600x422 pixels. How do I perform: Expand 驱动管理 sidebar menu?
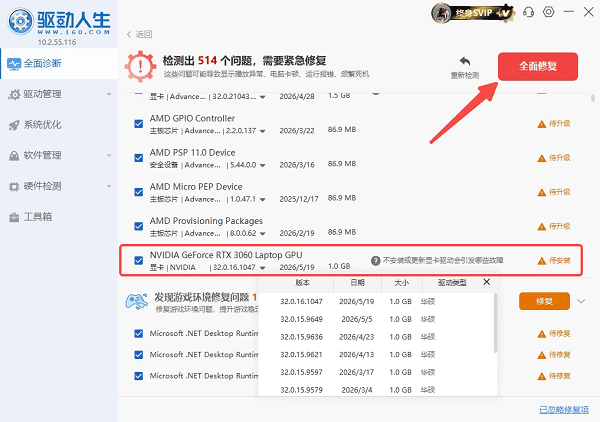point(109,94)
